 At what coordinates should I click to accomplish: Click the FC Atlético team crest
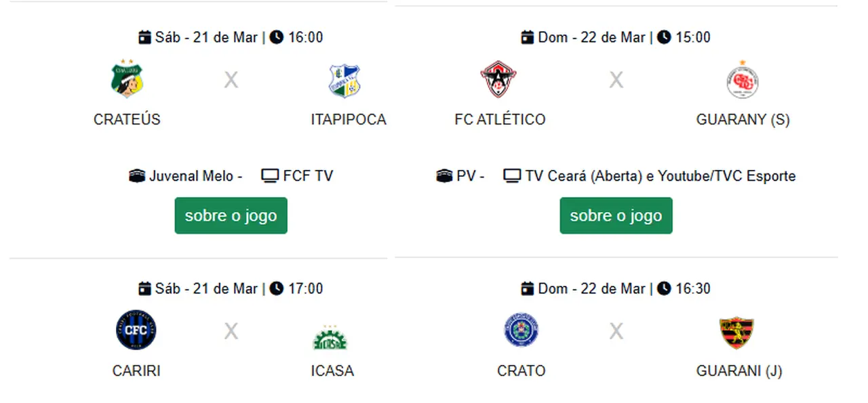[499, 80]
